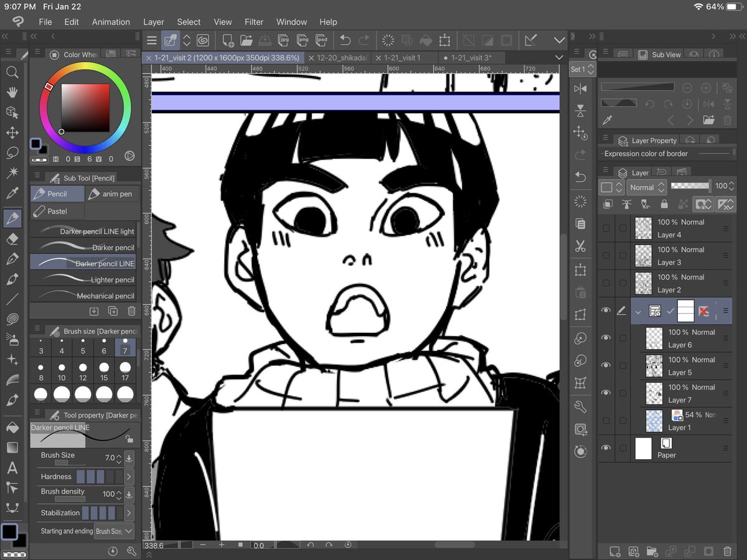Expand the Stabilization options arrow

click(x=129, y=513)
